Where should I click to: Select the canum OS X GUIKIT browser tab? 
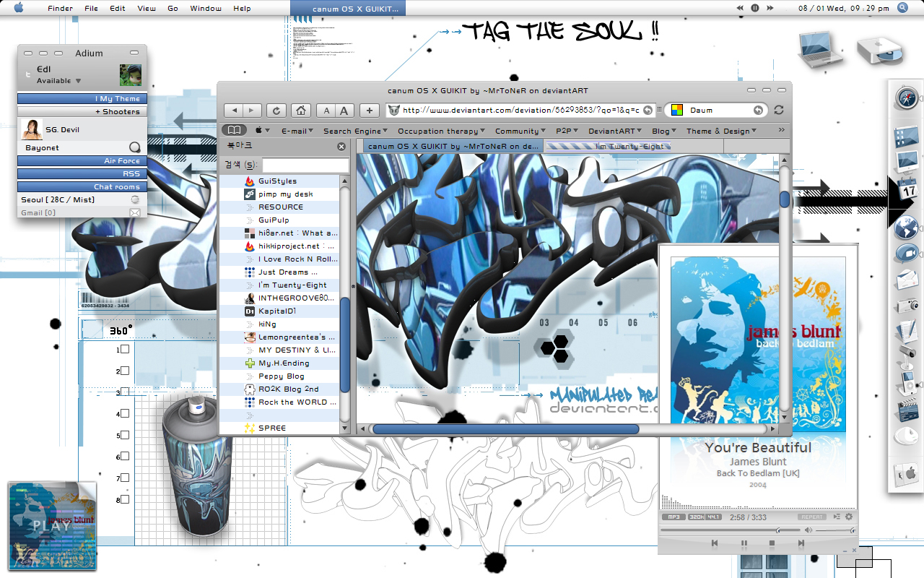453,146
